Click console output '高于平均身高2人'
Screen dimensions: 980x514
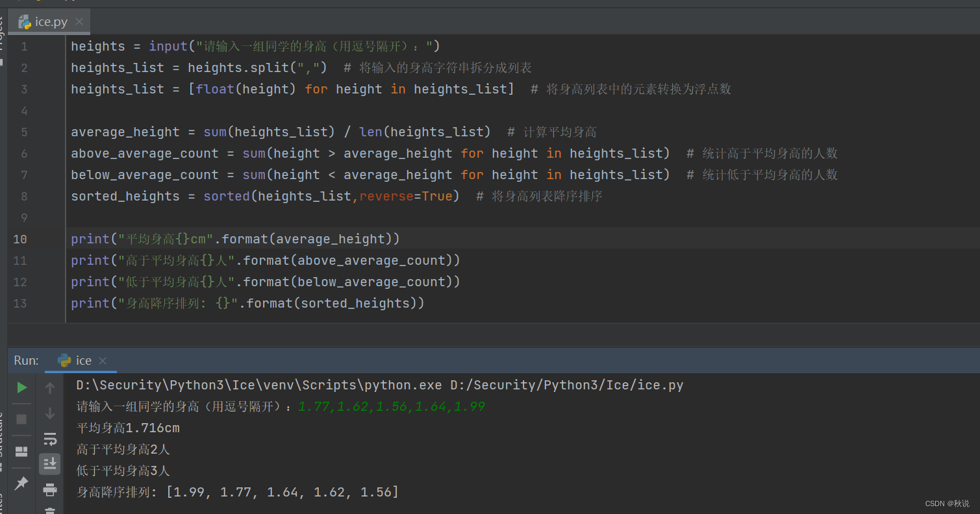pyautogui.click(x=123, y=449)
